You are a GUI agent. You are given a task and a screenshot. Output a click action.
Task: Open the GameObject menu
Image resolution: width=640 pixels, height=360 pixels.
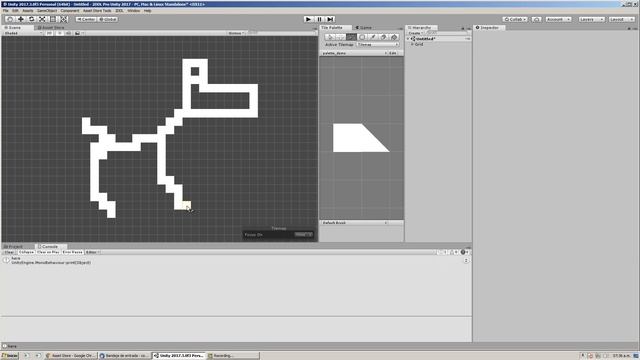pos(47,11)
